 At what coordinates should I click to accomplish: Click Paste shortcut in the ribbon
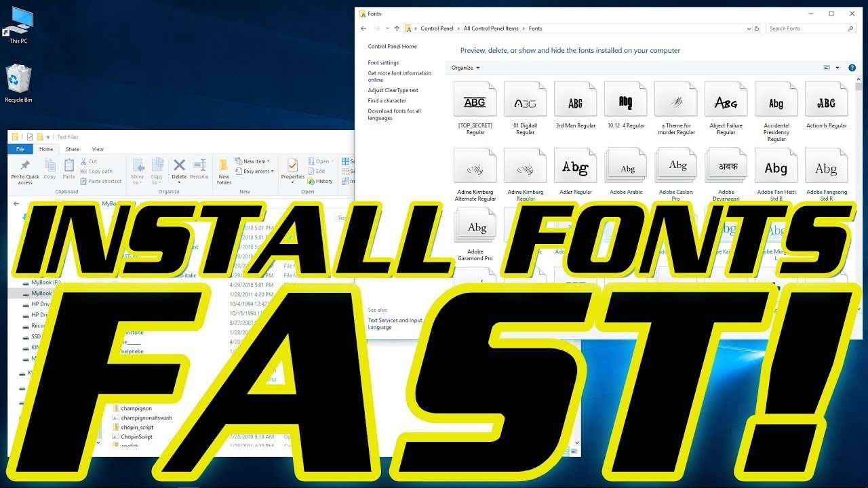(101, 181)
